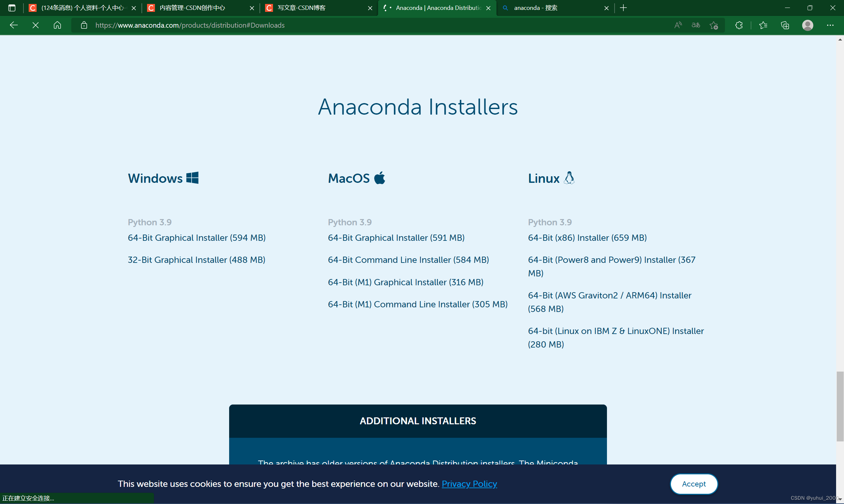Click the scrollbar up arrow
844x504 pixels.
pos(840,40)
